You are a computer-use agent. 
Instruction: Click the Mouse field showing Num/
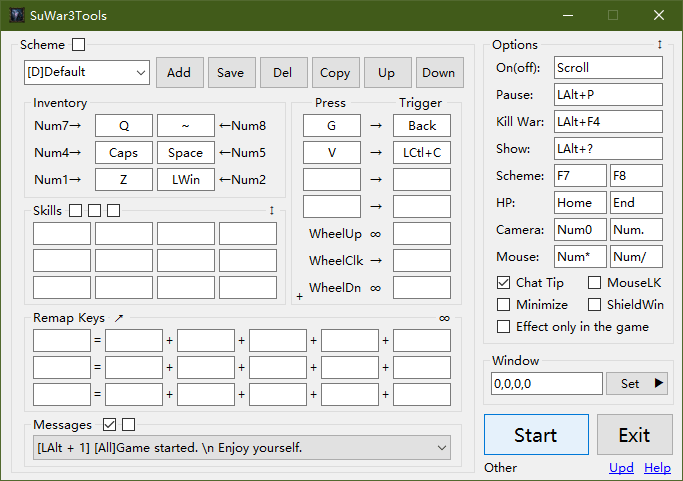click(x=636, y=257)
